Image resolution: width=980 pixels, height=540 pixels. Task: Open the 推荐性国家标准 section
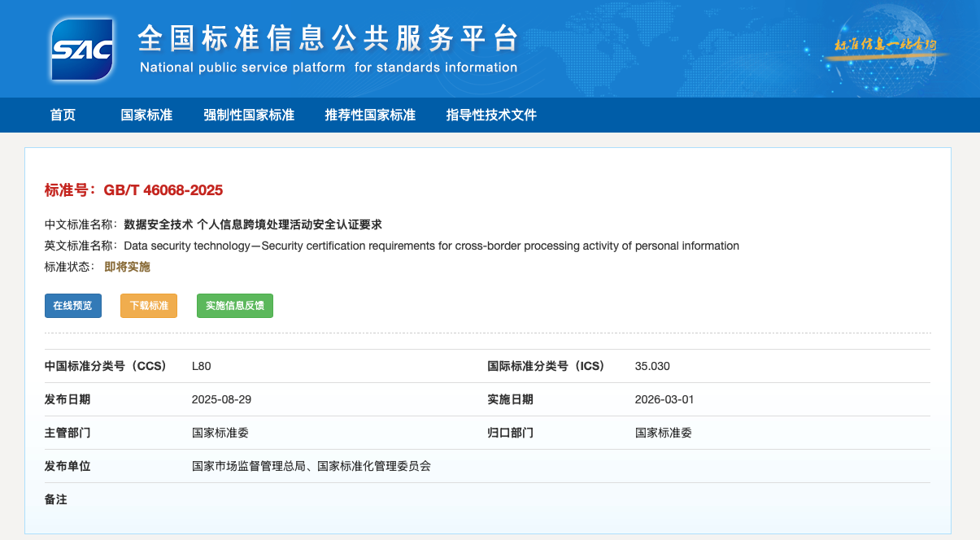tap(370, 115)
